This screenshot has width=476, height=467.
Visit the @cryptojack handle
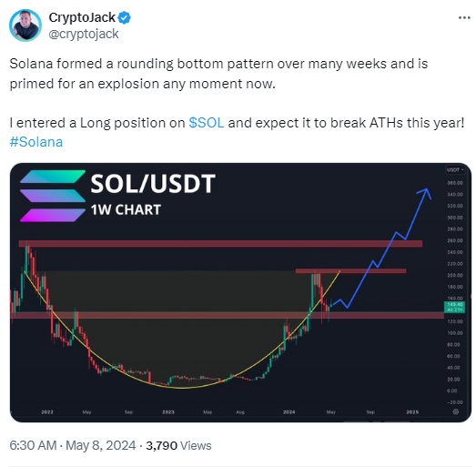84,34
